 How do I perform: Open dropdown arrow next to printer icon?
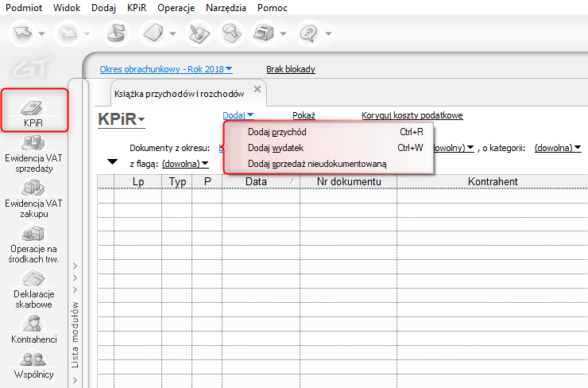coord(283,33)
